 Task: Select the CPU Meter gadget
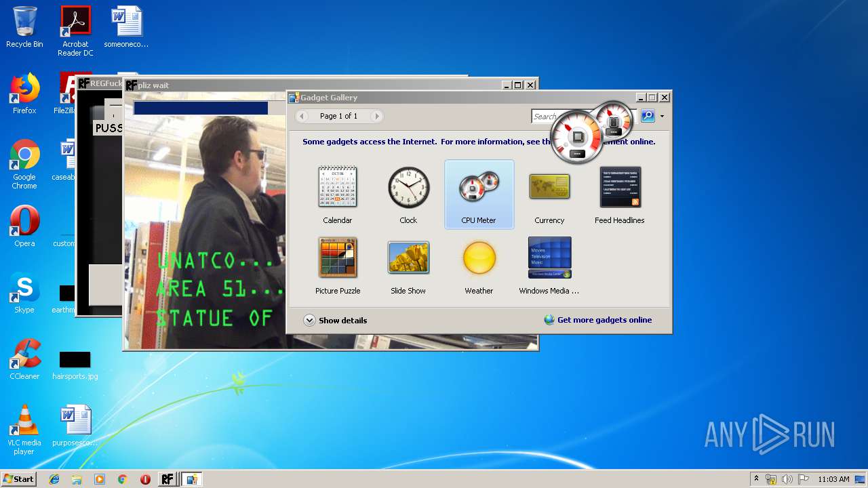tap(479, 195)
